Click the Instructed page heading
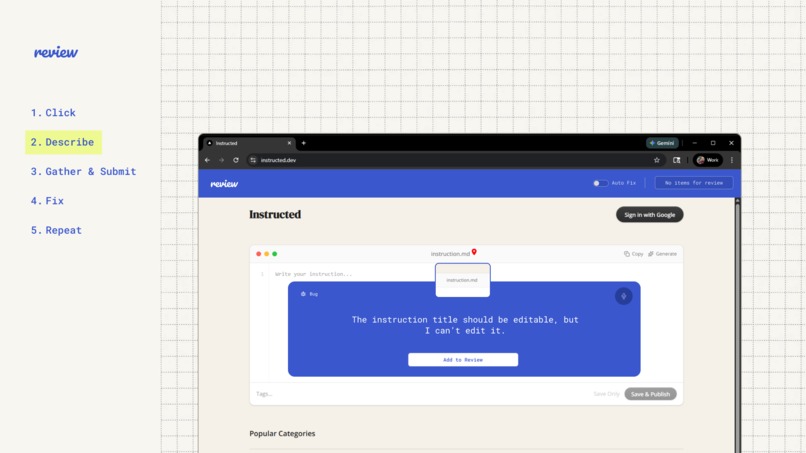The height and width of the screenshot is (453, 806). [275, 214]
